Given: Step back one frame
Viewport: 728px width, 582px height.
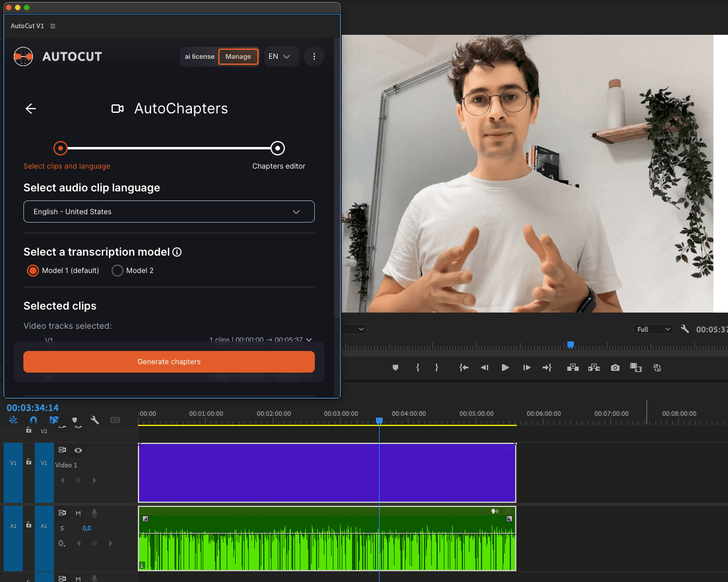Looking at the screenshot, I should tap(485, 368).
